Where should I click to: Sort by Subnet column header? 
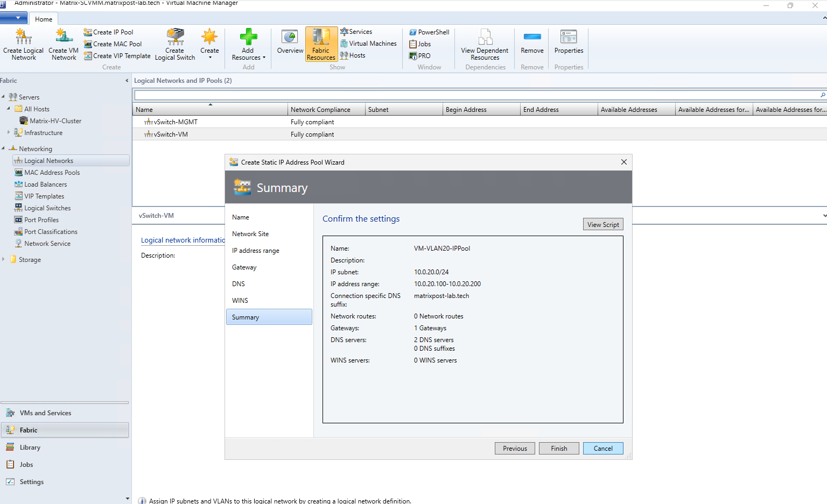pos(404,110)
